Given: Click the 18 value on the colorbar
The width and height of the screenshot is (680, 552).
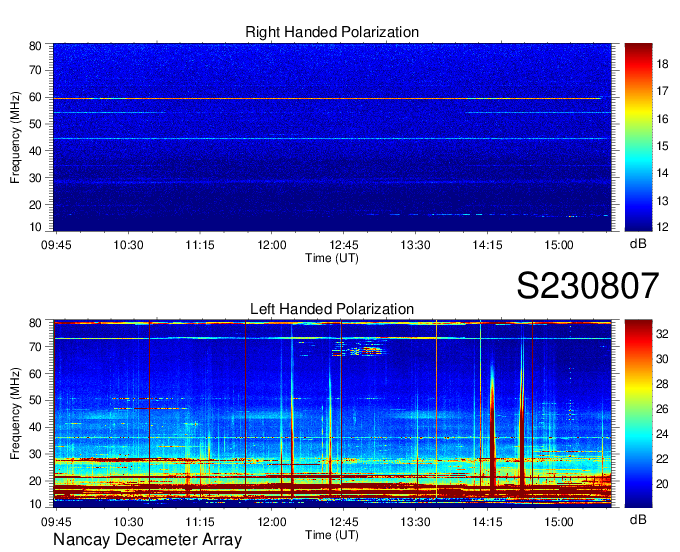Looking at the screenshot, I should point(662,64).
